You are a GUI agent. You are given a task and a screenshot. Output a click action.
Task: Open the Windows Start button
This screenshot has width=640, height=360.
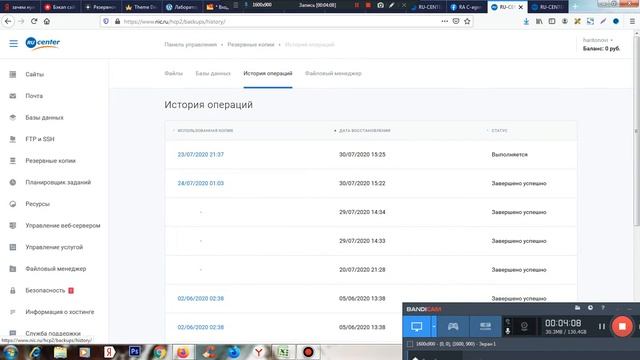(10, 352)
